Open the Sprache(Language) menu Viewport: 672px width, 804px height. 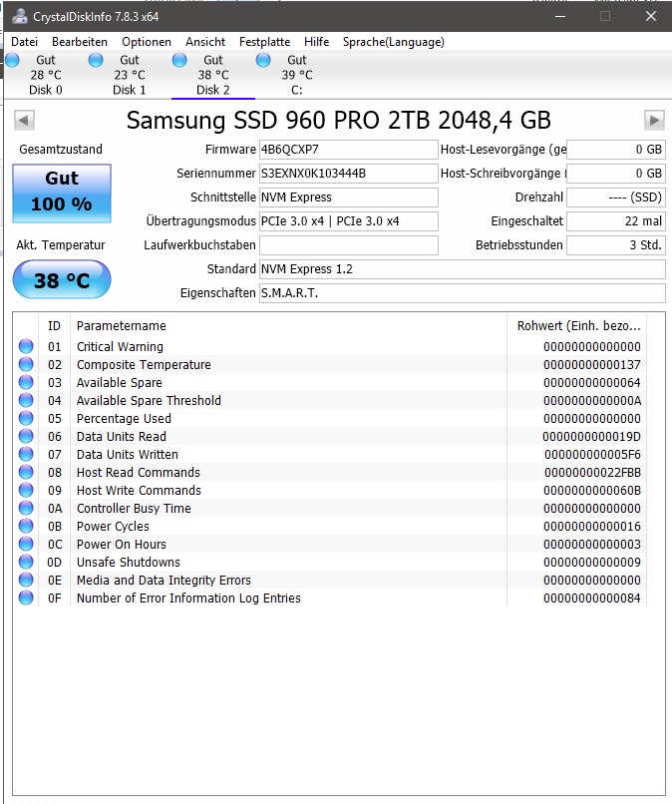click(393, 42)
